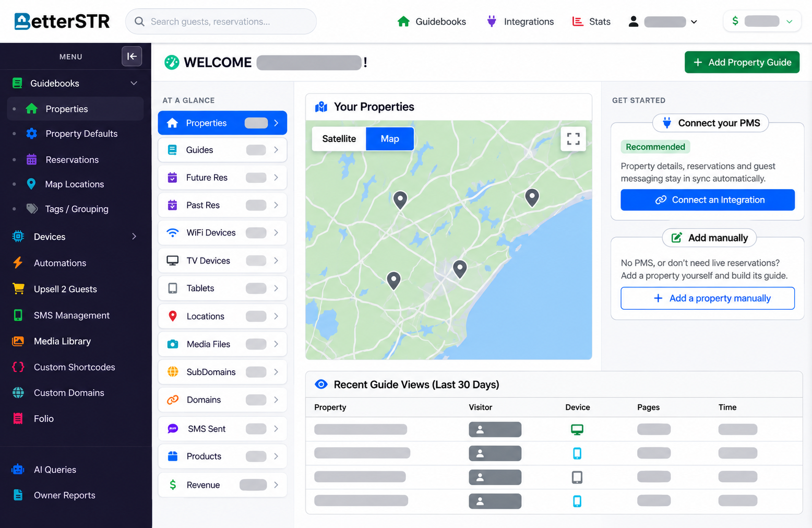The image size is (812, 528).
Task: Click the Visitor column header
Action: click(x=481, y=407)
